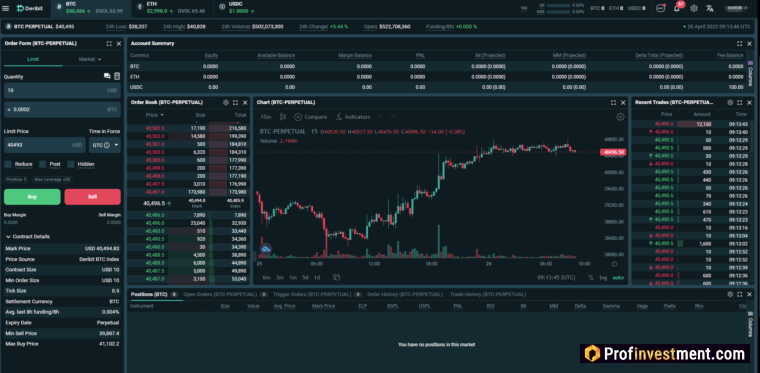Click the Max Leverage x50 tag

(52, 180)
